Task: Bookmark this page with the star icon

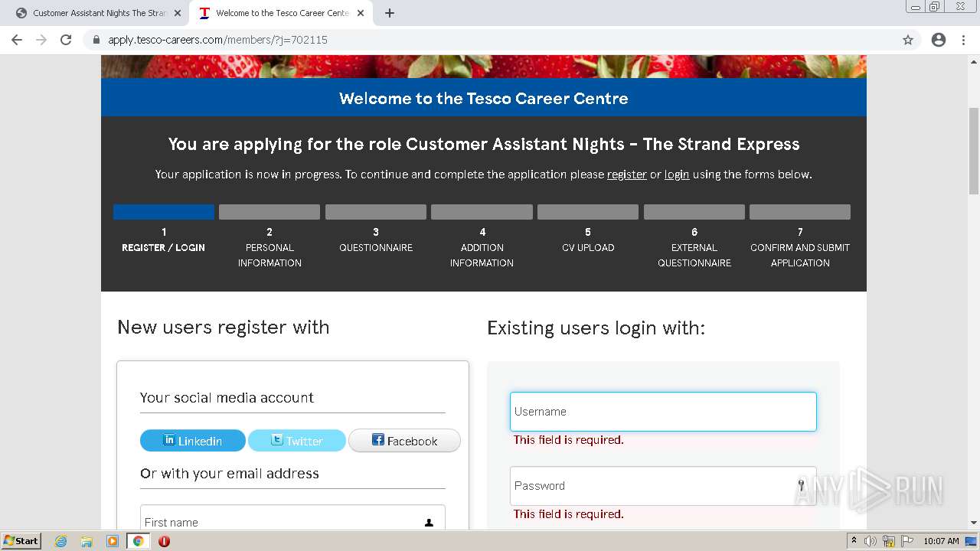Action: 908,40
